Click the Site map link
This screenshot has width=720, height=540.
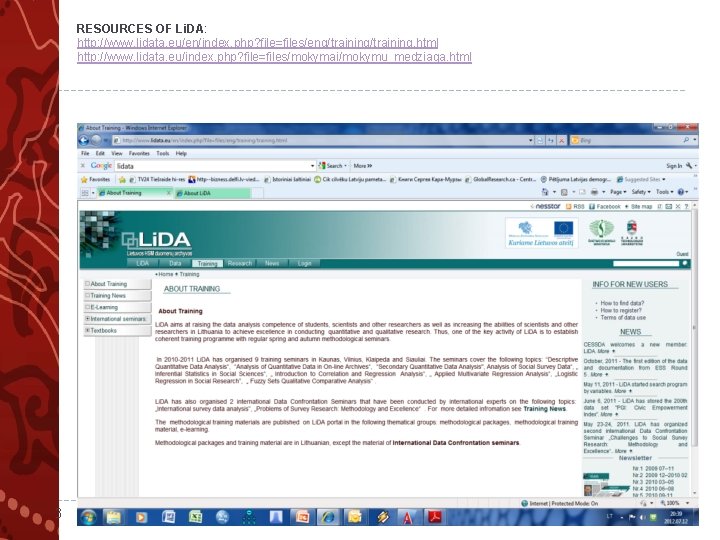click(641, 207)
